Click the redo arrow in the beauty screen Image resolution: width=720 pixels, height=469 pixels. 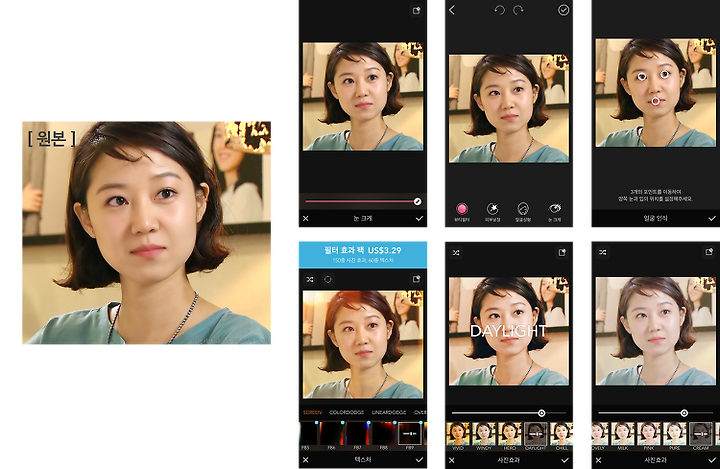(518, 10)
